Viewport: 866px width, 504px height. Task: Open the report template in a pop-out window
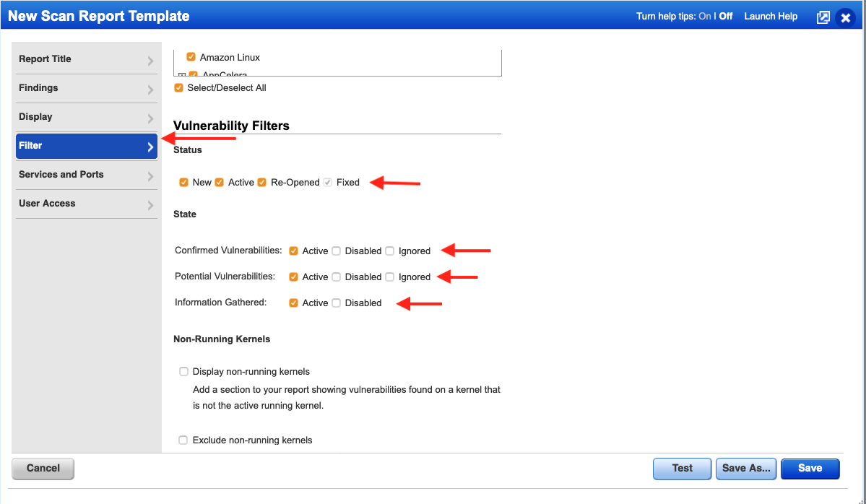(x=823, y=17)
